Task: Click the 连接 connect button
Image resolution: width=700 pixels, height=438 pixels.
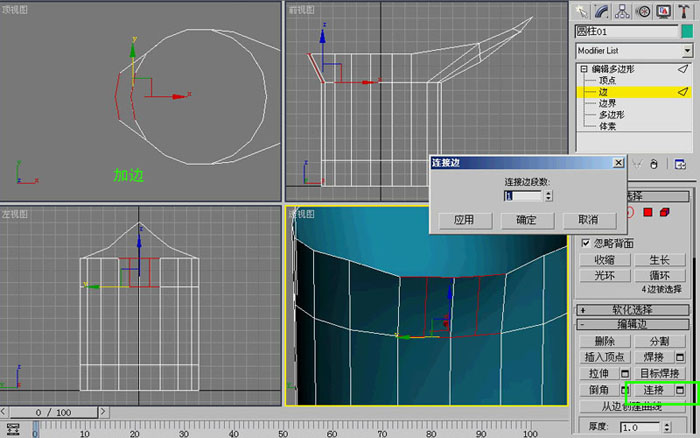Action: (654, 390)
